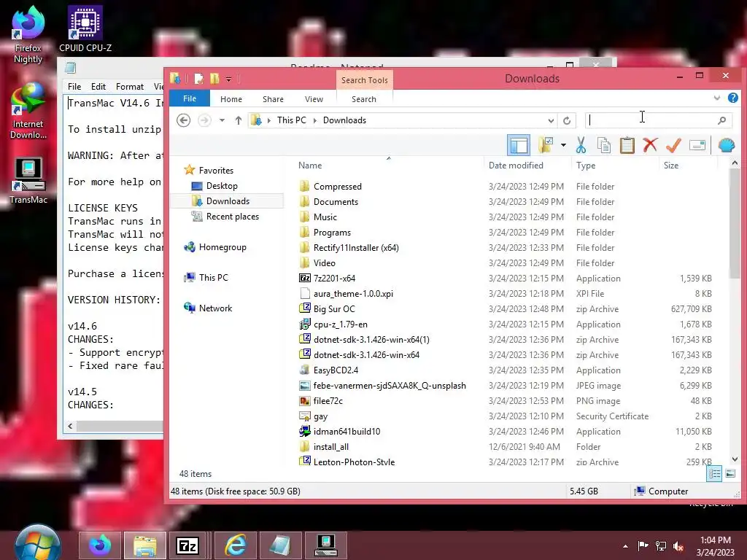Expand the folder options dropdown arrow
The height and width of the screenshot is (560, 747).
point(563,145)
